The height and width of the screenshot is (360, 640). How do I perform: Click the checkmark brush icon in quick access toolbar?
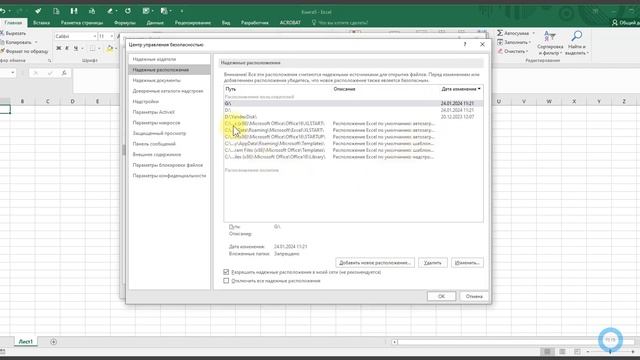click(x=38, y=11)
